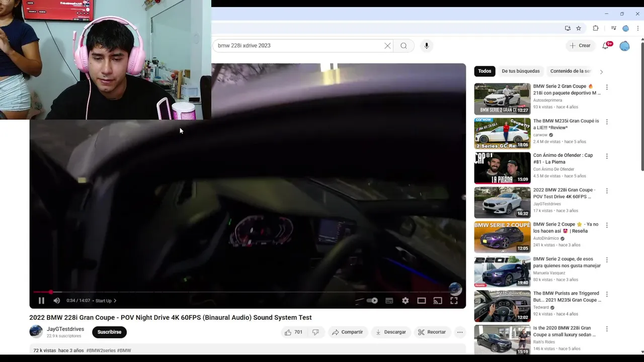Open options for the M235i is a LIE video

[607, 122]
